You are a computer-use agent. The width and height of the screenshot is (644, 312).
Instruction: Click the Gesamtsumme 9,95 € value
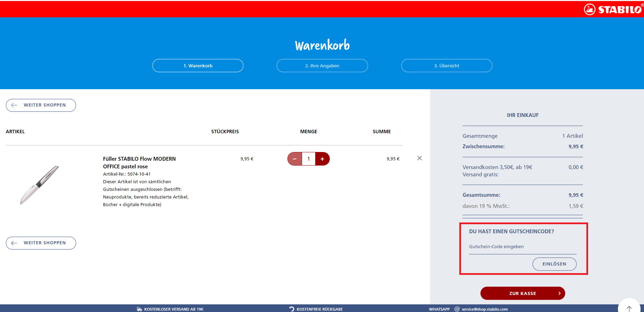click(x=576, y=195)
